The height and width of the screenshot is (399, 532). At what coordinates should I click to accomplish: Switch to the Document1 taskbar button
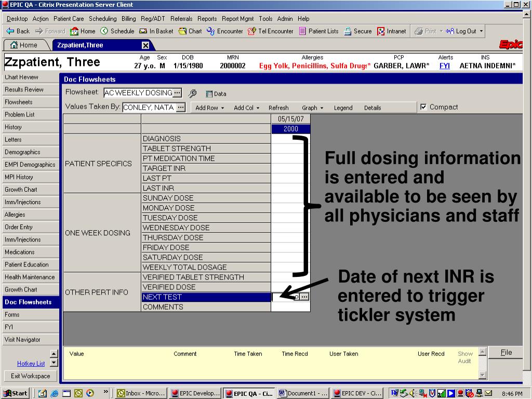tap(303, 393)
